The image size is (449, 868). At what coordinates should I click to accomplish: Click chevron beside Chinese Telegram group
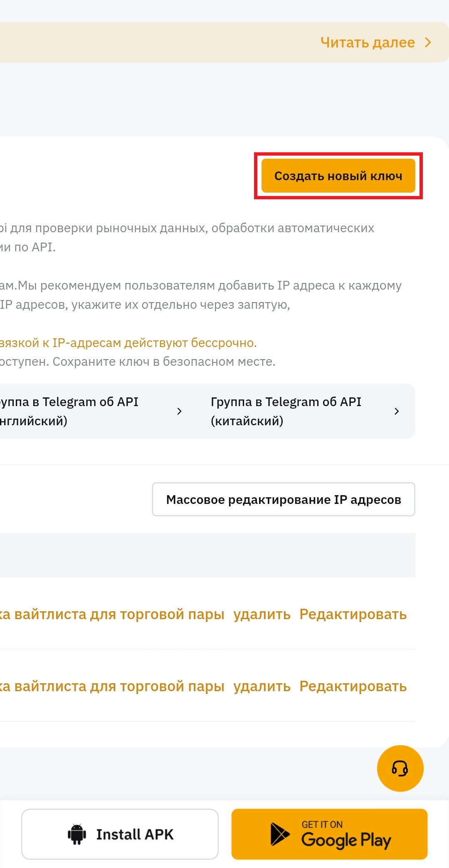coord(397,411)
